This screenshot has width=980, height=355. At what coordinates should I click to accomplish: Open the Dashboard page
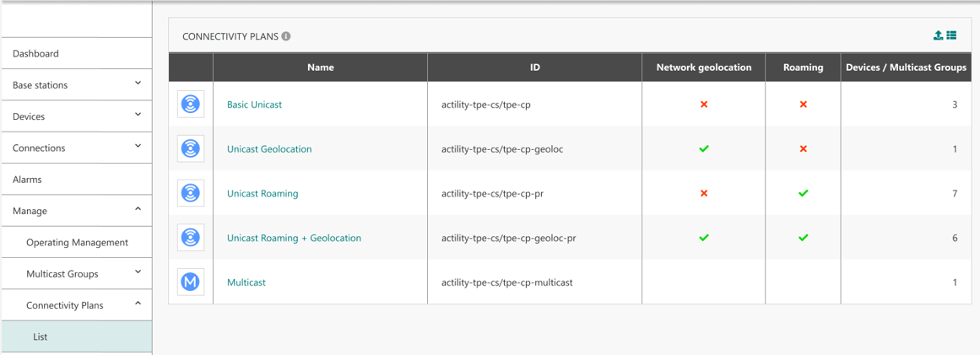(35, 54)
